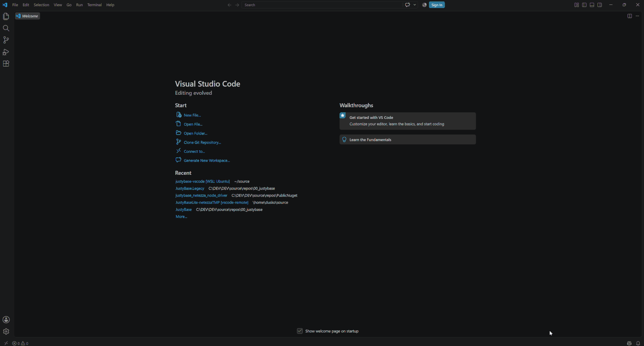Viewport: 644px width, 346px height.
Task: Click the path text ~/source
Action: point(242,181)
